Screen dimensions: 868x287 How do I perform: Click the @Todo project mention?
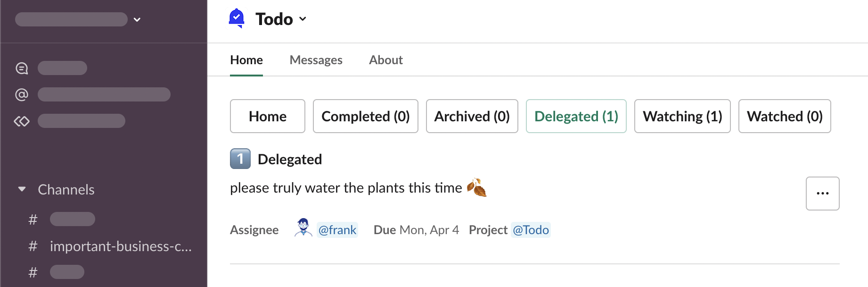point(531,230)
